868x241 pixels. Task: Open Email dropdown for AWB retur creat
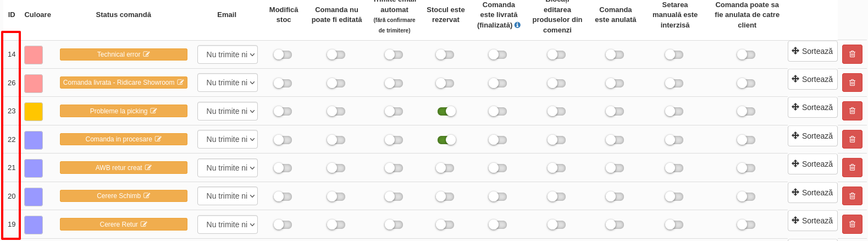(x=228, y=168)
